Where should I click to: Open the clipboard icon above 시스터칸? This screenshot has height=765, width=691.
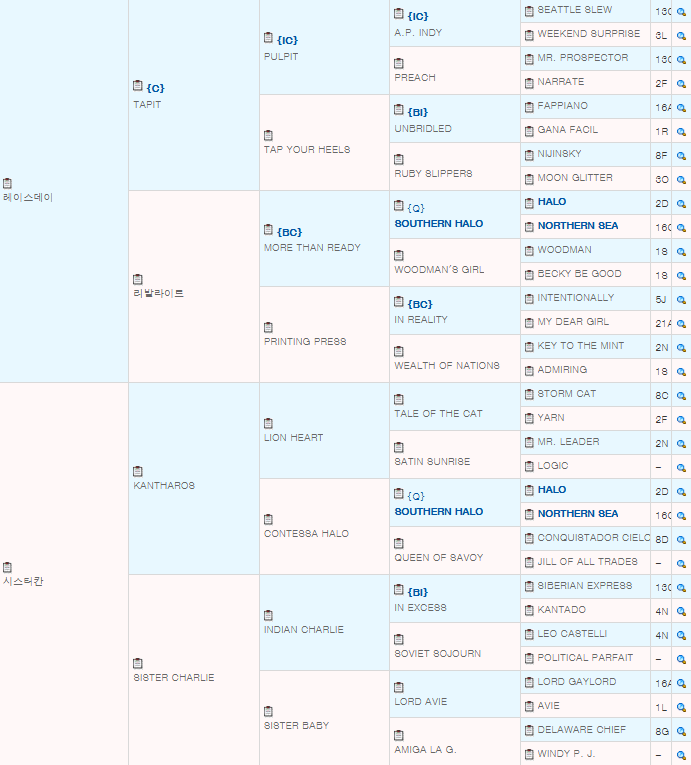[7, 567]
